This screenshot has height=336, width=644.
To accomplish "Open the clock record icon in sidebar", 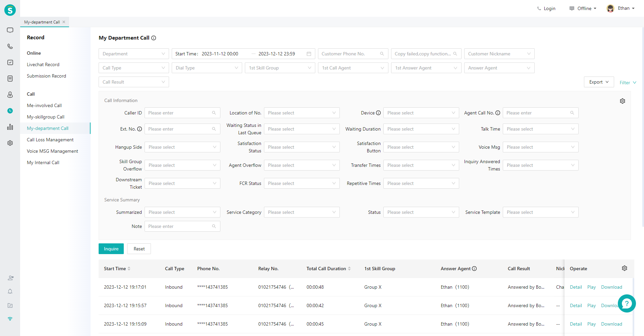I will coord(10,111).
